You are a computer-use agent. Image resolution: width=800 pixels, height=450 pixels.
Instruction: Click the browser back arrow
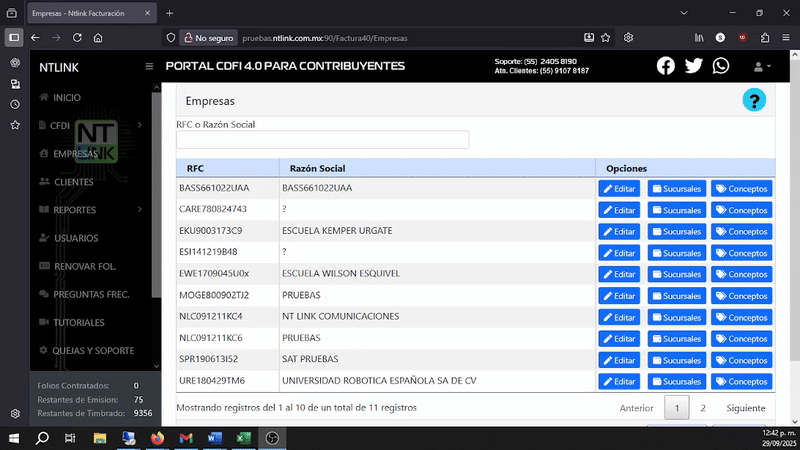[x=35, y=38]
